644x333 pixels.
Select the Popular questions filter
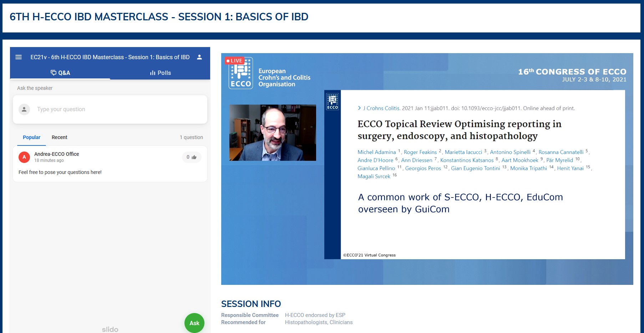(31, 137)
